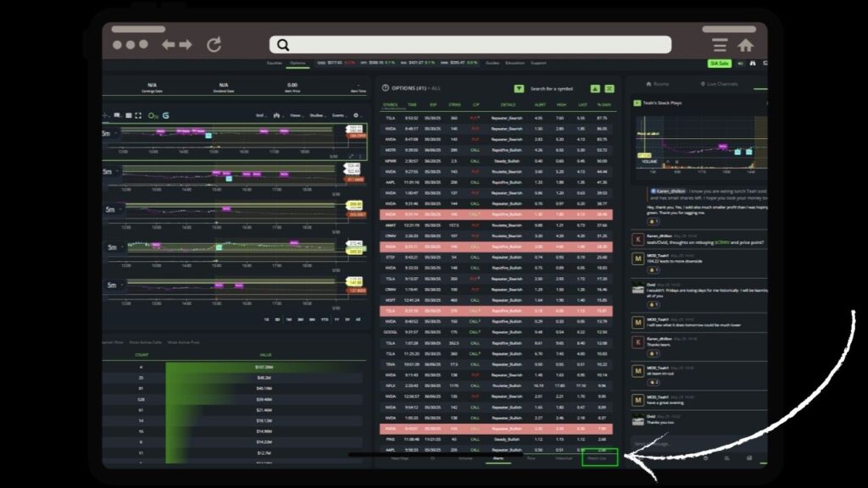The image size is (868, 488).
Task: Open the options filter funnel icon
Action: [519, 88]
